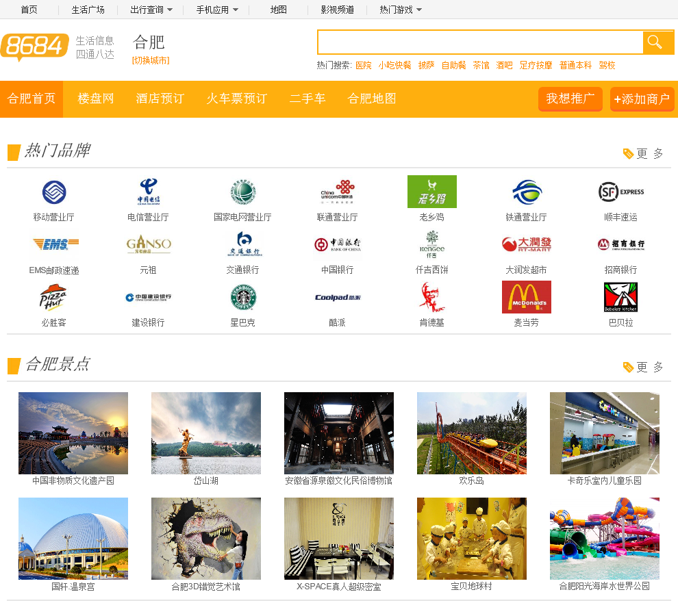Select the 酒店预订 navigation tab

point(160,99)
